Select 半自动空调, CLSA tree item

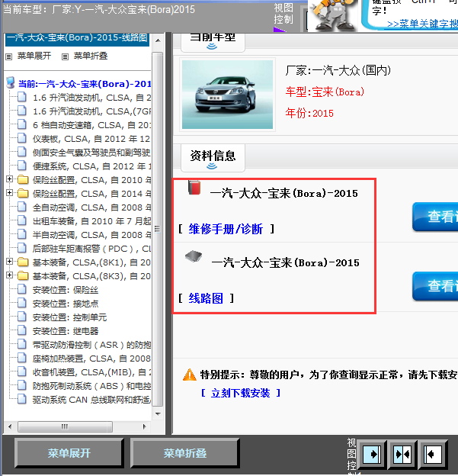pos(91,235)
